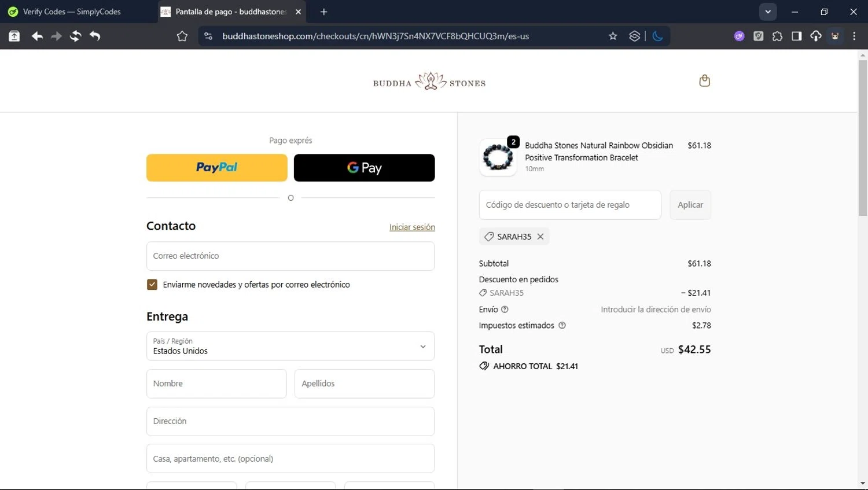
Task: Click the undo arrow icon in the toolbar
Action: [x=95, y=36]
